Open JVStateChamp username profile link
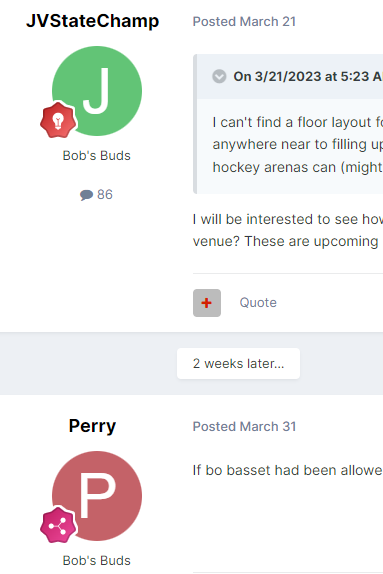The image size is (383, 574). click(92, 21)
